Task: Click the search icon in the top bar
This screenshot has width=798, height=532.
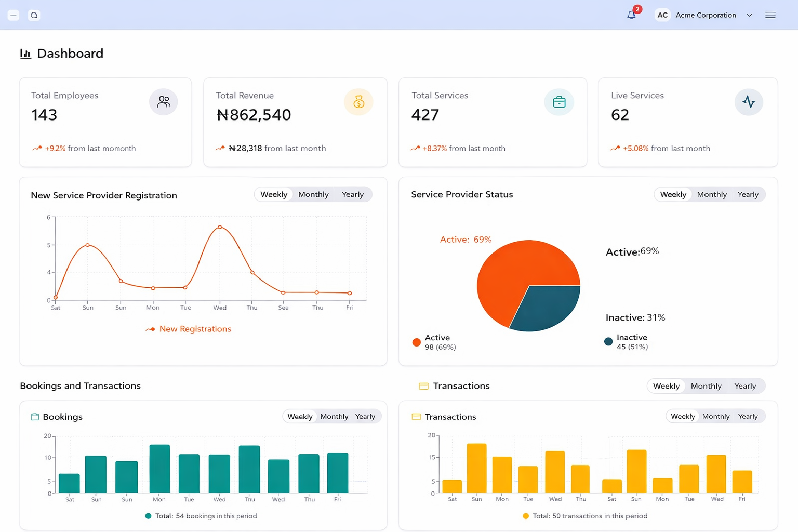Action: 34,15
